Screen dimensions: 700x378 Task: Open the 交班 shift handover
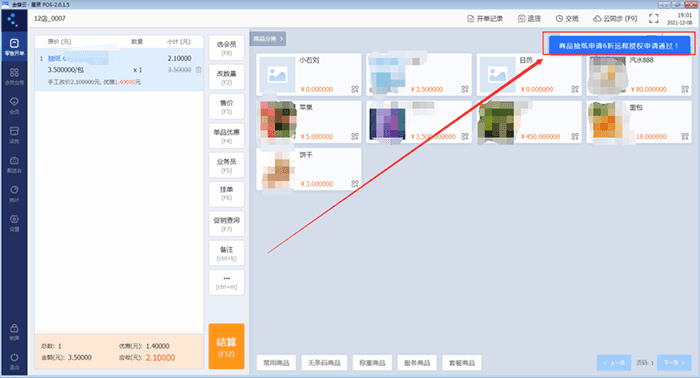click(x=567, y=18)
